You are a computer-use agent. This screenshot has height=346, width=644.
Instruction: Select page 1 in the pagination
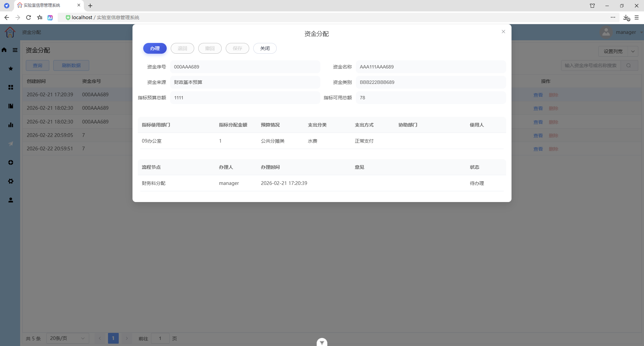point(113,338)
